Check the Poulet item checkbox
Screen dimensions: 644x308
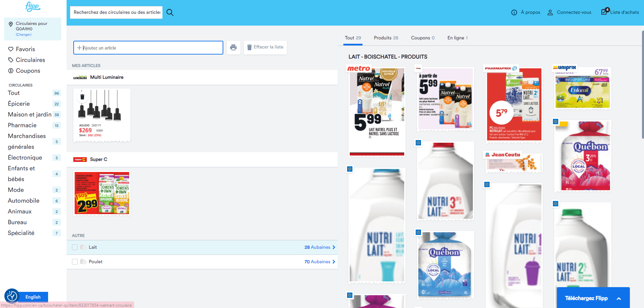point(75,262)
